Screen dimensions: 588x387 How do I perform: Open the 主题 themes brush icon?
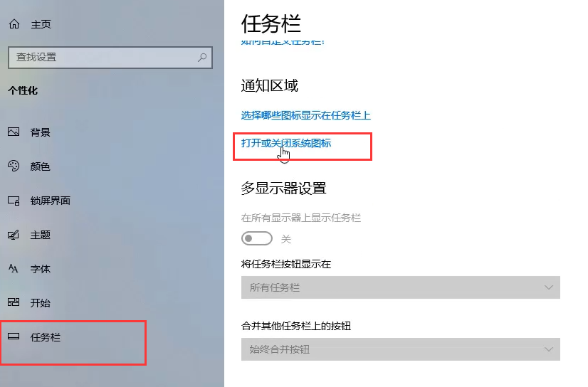[14, 235]
